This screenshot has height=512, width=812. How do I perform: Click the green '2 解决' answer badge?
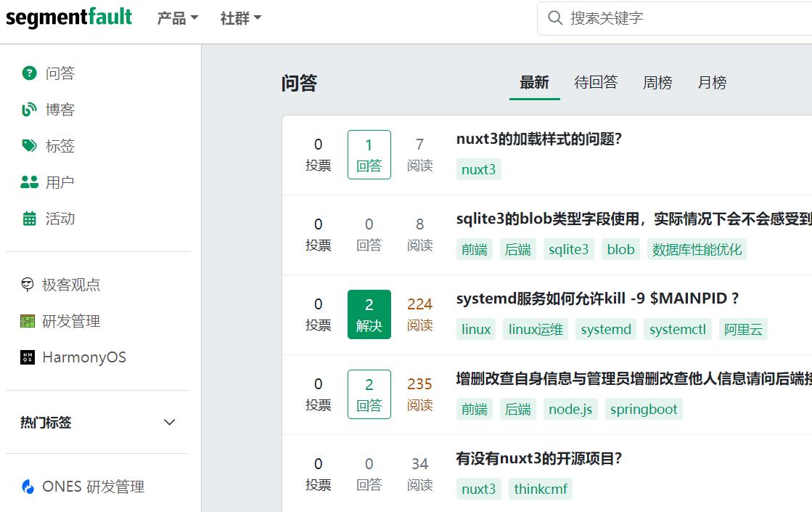[x=369, y=314]
